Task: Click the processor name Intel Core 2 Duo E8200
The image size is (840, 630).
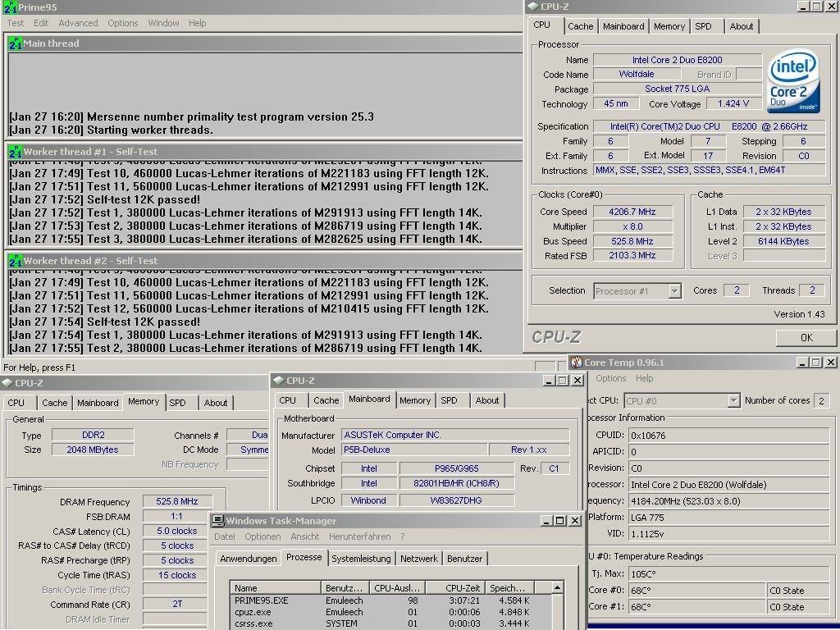Action: 678,60
